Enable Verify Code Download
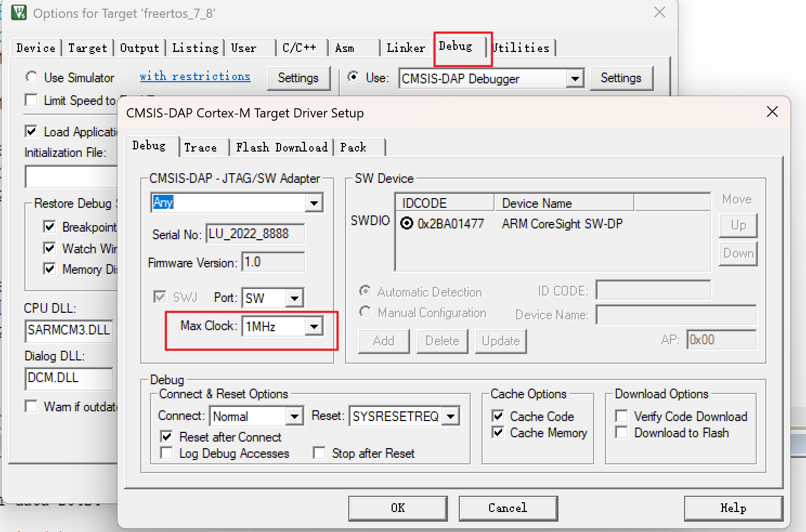This screenshot has width=806, height=532. (x=621, y=416)
